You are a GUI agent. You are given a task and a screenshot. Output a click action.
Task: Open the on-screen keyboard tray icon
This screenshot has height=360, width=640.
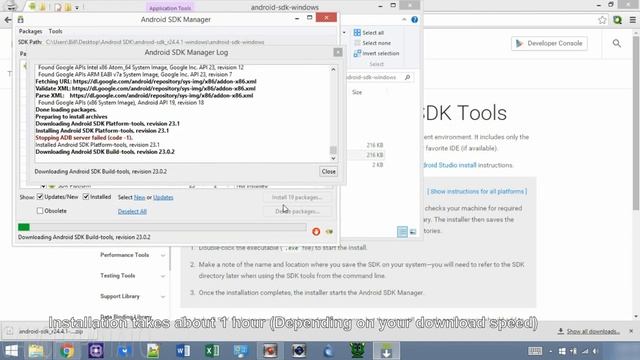pyautogui.click(x=535, y=351)
